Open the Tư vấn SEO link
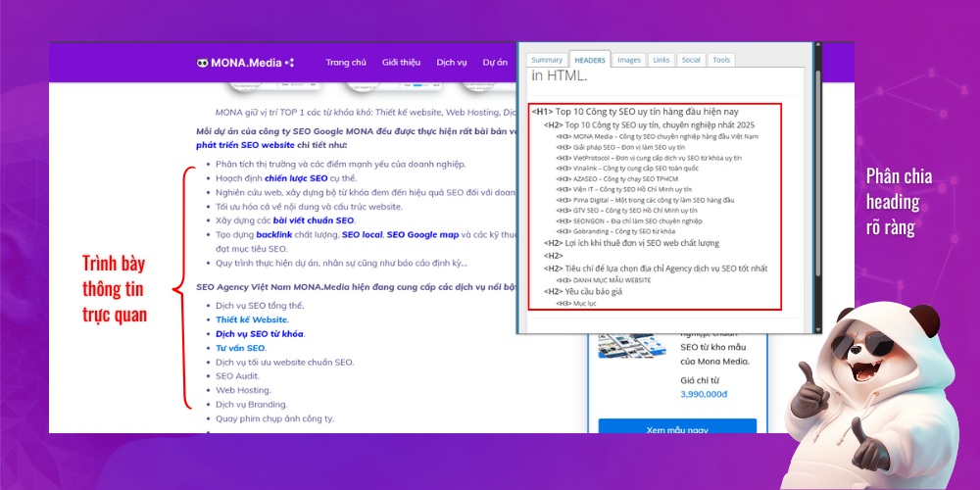The image size is (980, 490). coord(241,348)
